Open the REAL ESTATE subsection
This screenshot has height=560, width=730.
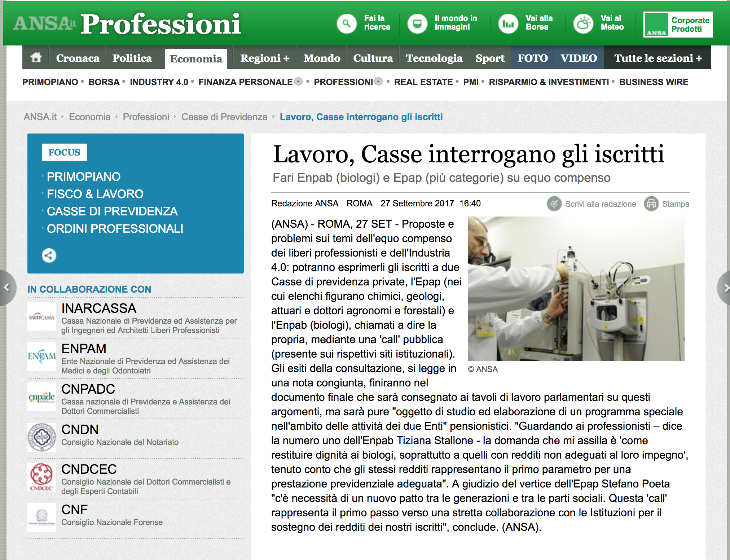tap(423, 82)
